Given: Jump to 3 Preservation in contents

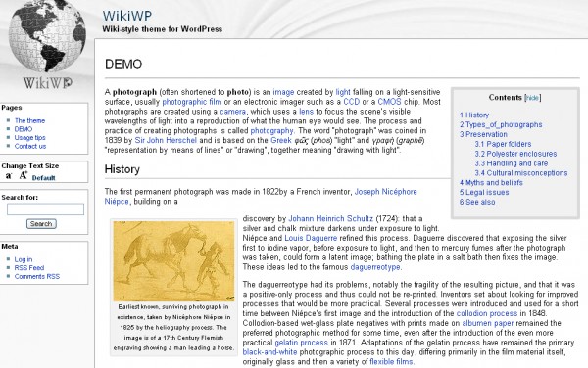Looking at the screenshot, I should click(x=483, y=134).
